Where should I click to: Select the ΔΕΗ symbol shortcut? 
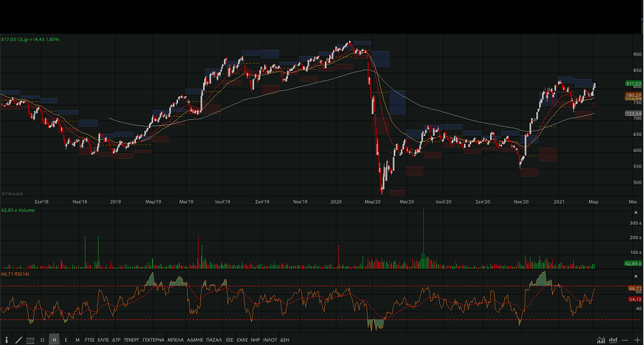(x=285, y=340)
